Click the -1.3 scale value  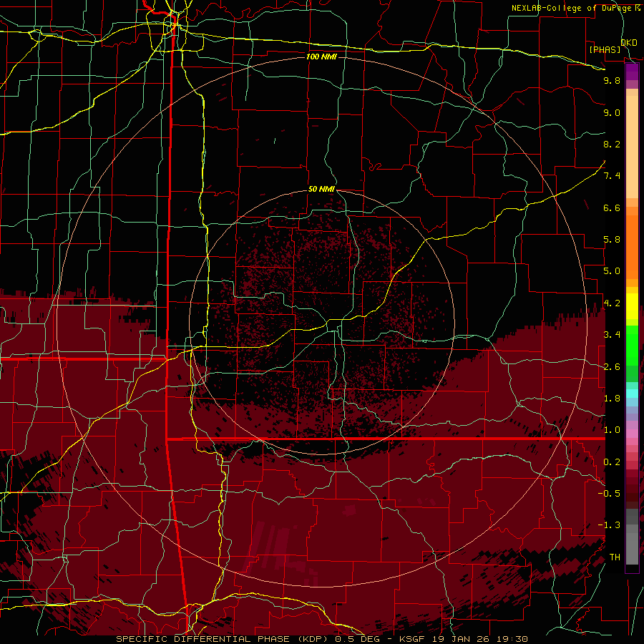[609, 525]
